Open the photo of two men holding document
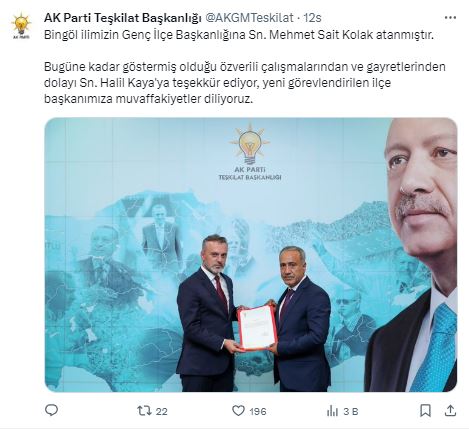This screenshot has width=469, height=430. pyautogui.click(x=251, y=254)
